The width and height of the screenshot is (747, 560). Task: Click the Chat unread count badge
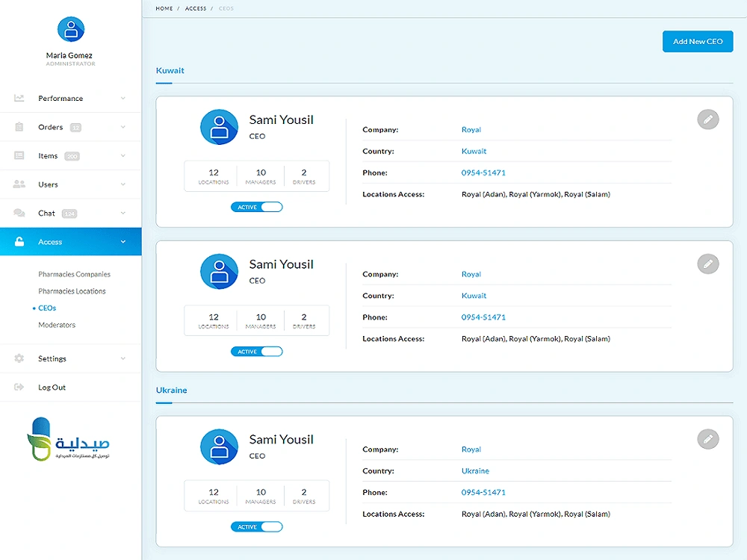[69, 213]
